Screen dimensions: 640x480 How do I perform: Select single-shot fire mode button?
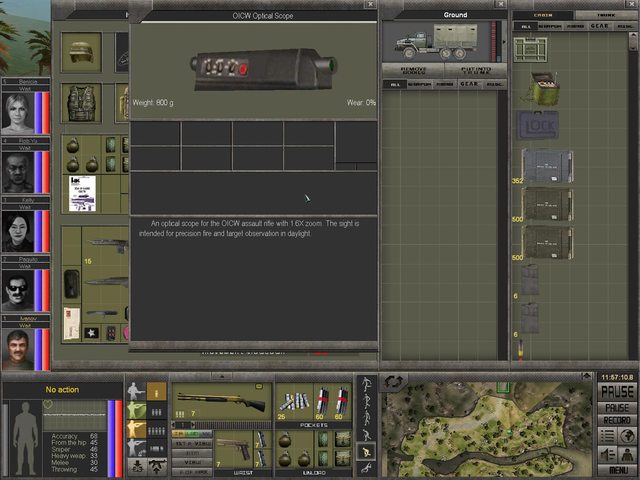coord(156,392)
